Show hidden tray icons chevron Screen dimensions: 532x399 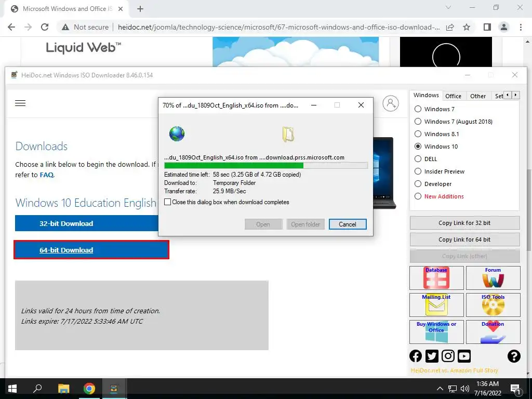440,389
